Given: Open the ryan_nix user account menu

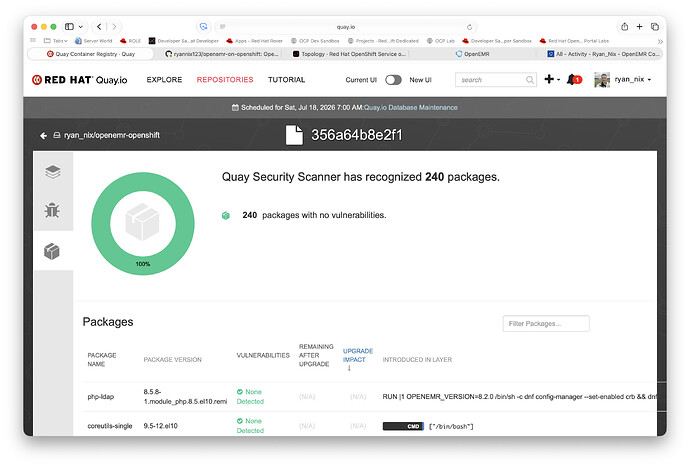Looking at the screenshot, I should [x=622, y=80].
